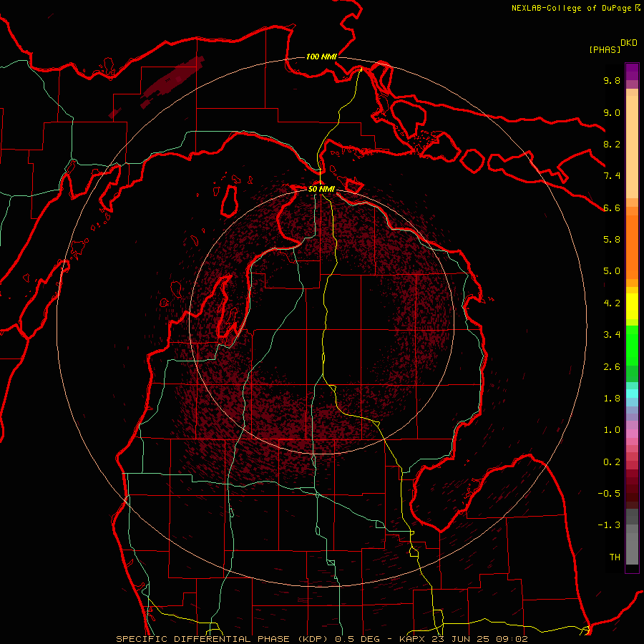The height and width of the screenshot is (644, 644).
Task: Click the 1.0 scale value
Action: tap(612, 430)
